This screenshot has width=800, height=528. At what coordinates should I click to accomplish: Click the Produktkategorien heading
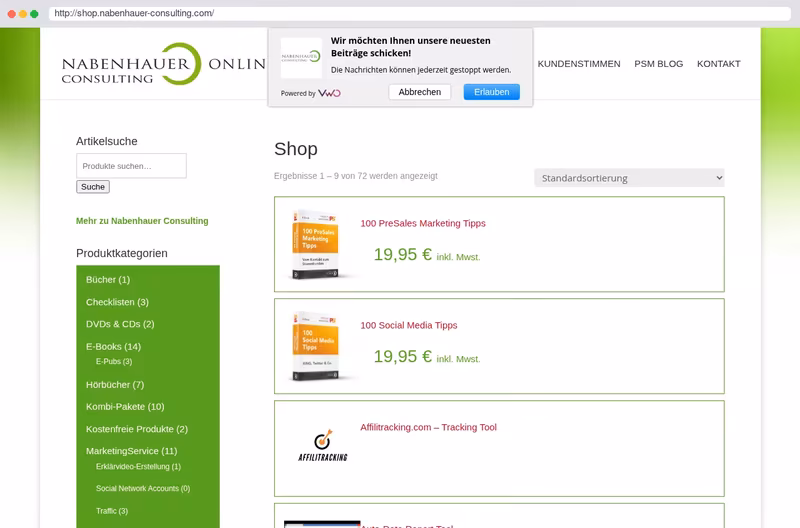point(121,253)
